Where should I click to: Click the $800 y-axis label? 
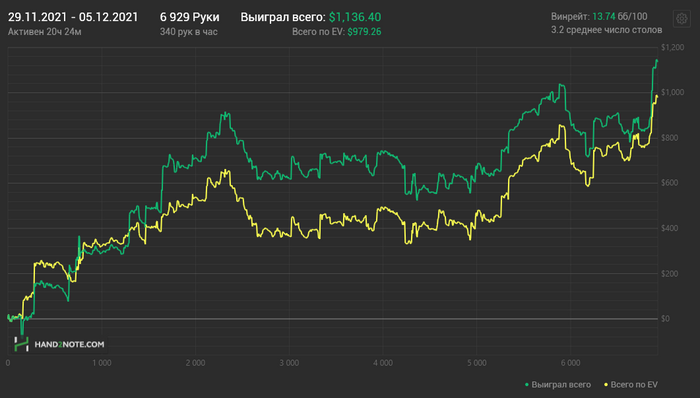(x=670, y=138)
